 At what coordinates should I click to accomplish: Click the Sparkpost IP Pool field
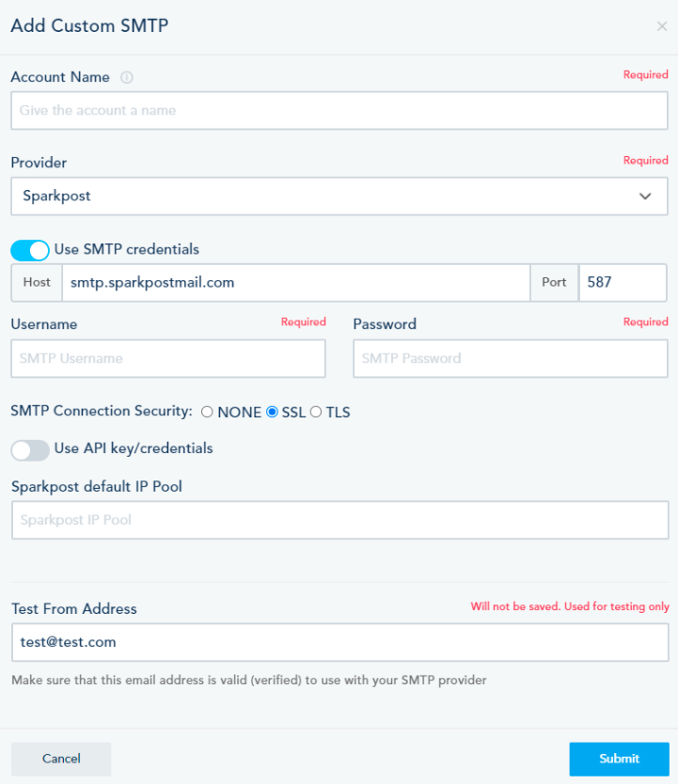coord(339,520)
